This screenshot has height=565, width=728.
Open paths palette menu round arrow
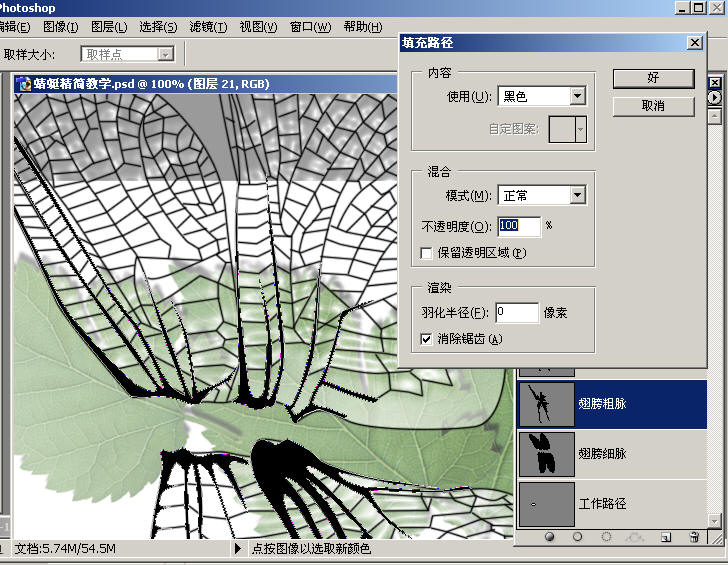[715, 97]
